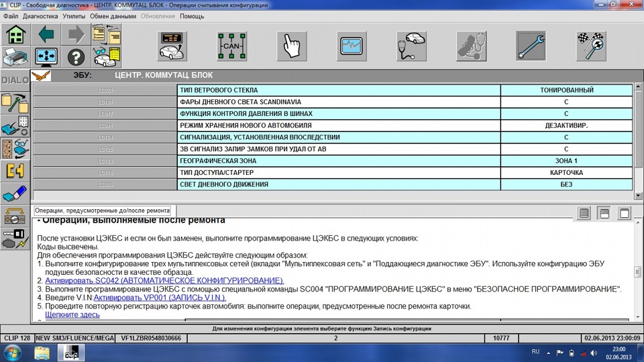The width and height of the screenshot is (644, 362).
Task: Open the folder with tools sidebar icon
Action: click(15, 103)
